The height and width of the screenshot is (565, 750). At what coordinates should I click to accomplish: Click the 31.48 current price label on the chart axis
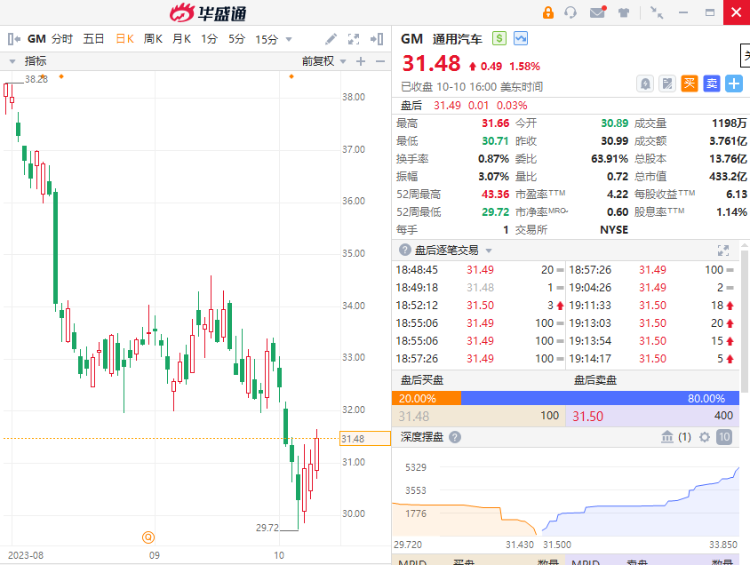click(364, 438)
